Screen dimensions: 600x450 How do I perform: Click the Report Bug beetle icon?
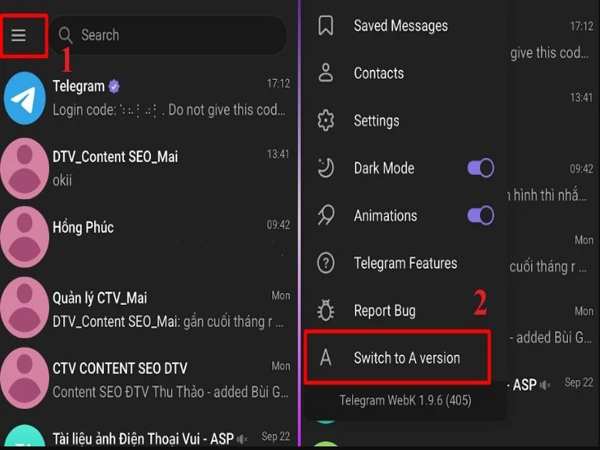click(x=326, y=310)
